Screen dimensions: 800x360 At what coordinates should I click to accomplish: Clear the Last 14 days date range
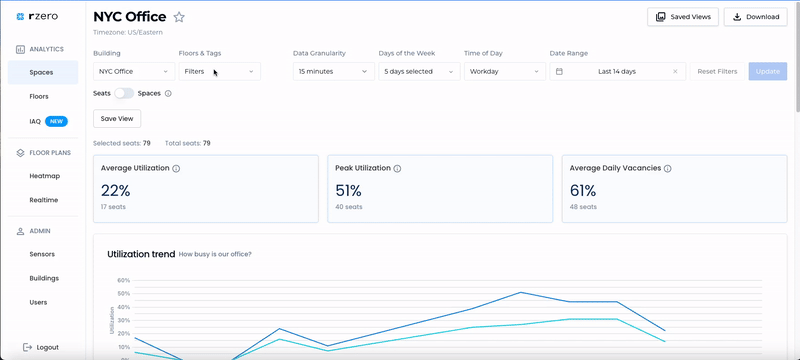tap(675, 71)
